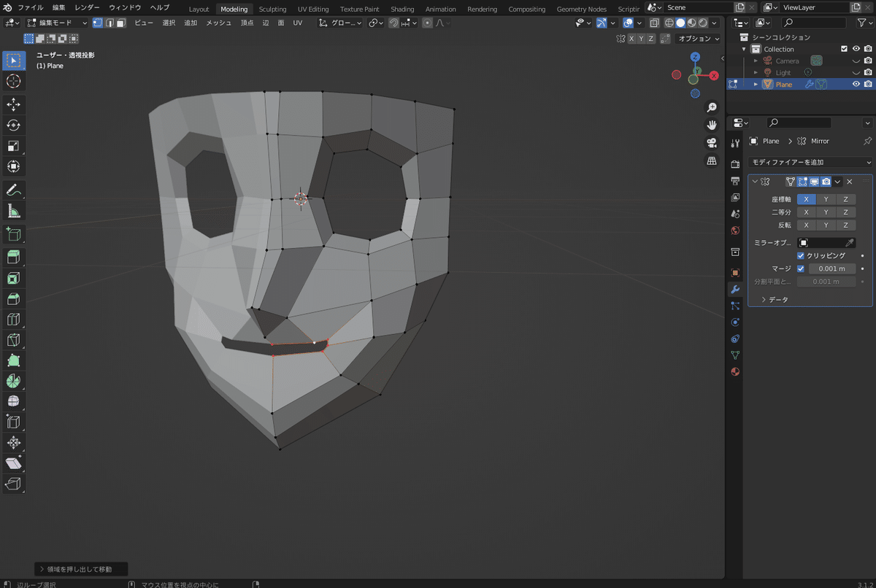Select the Smooth tool
The height and width of the screenshot is (588, 876).
[x=14, y=401]
